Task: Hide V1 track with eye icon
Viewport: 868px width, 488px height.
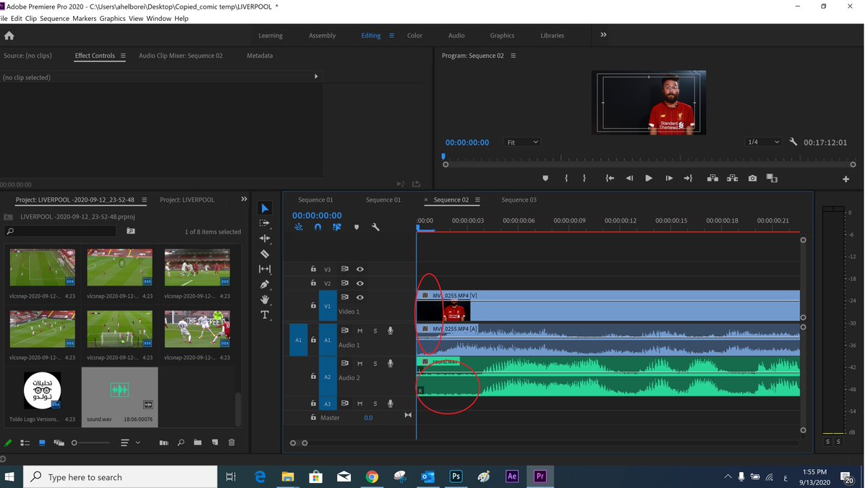Action: point(359,297)
